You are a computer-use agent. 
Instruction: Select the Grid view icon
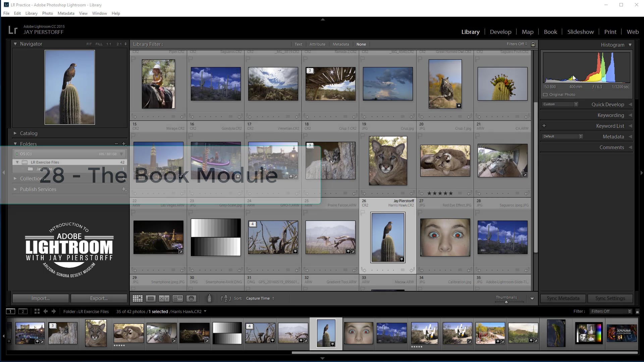[x=138, y=298]
